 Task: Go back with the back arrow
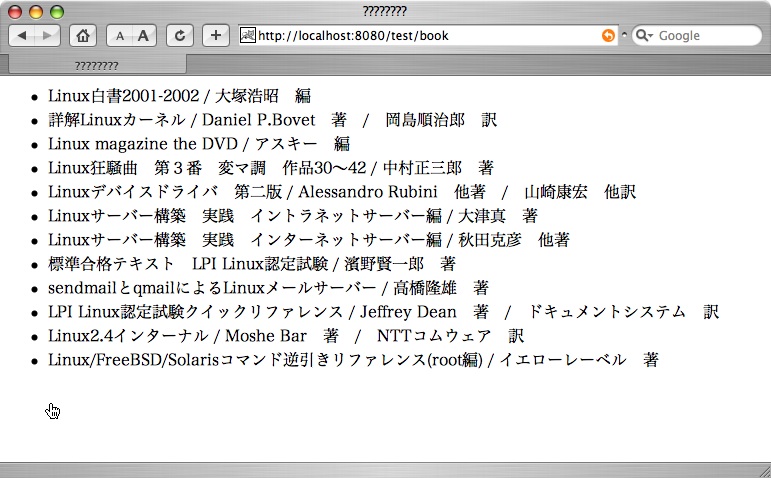tap(22, 35)
